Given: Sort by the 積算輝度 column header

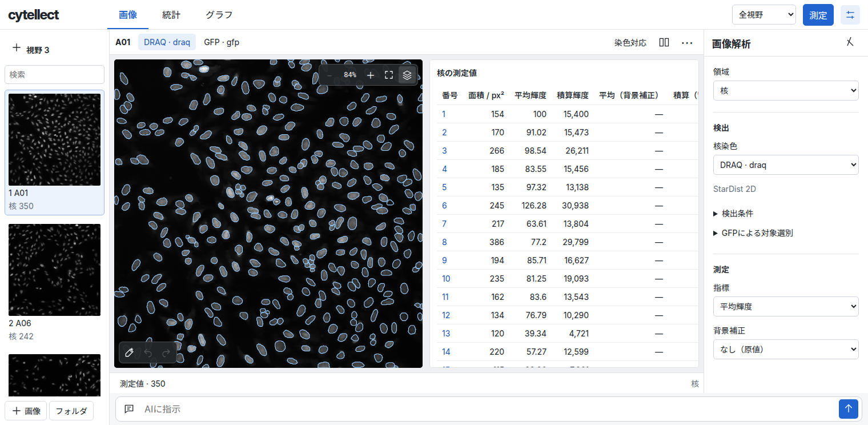Looking at the screenshot, I should [x=573, y=95].
